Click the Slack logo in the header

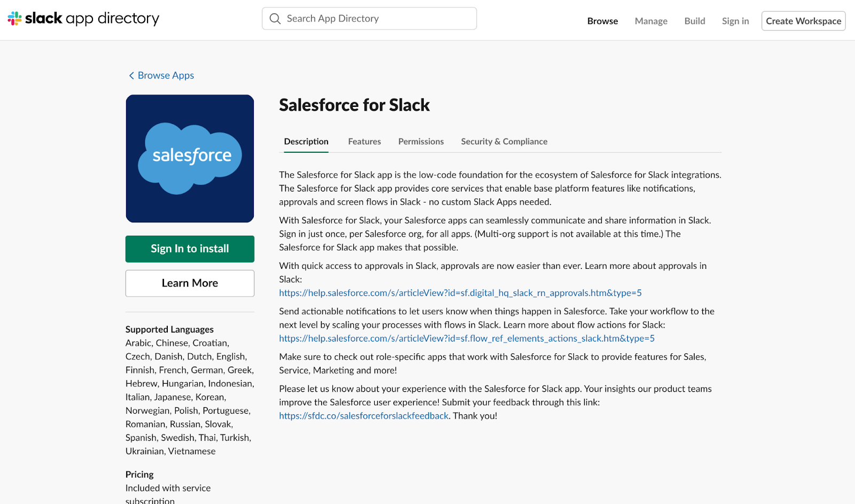(14, 18)
